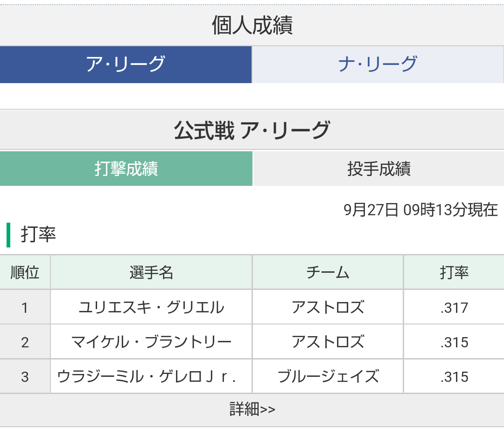
Task: Switch to 投手成績 tab
Action: point(378,169)
